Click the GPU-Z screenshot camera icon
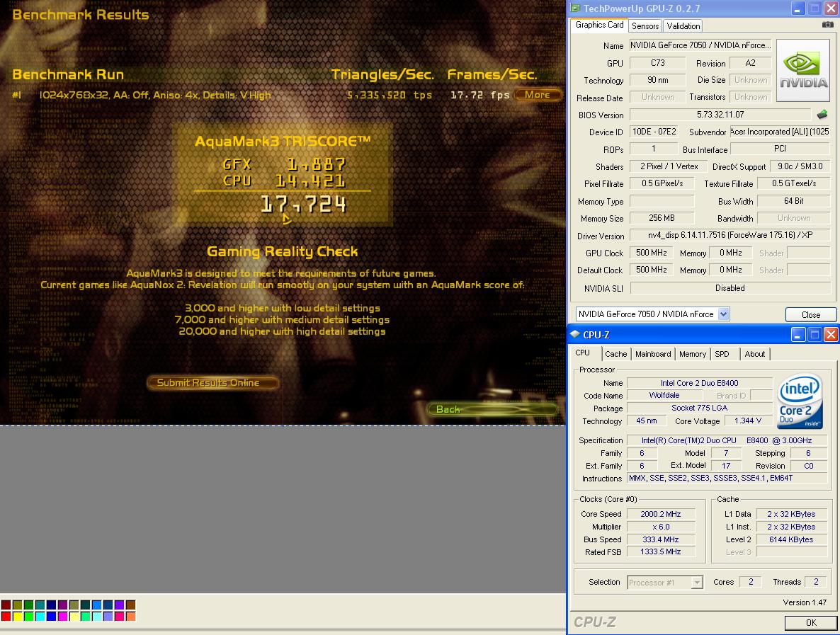 828,25
